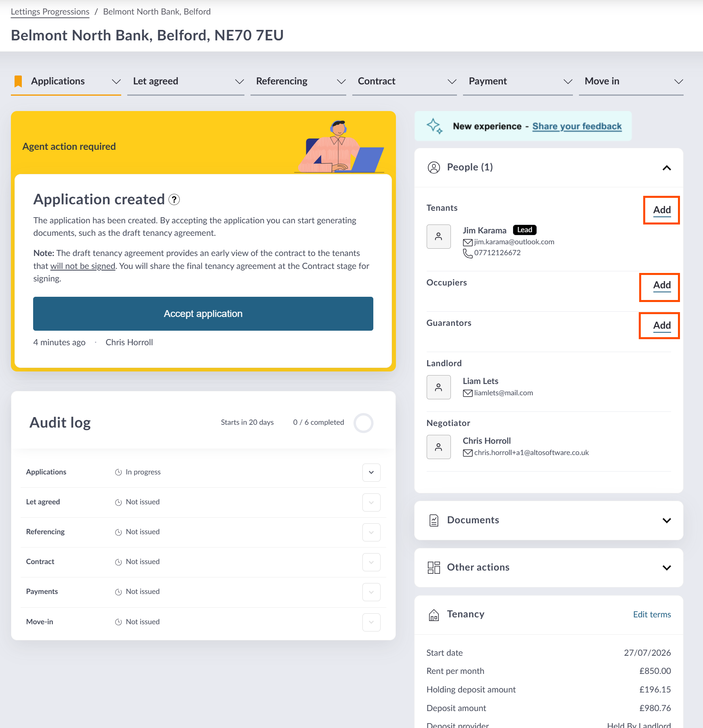Viewport: 703px width, 728px height.
Task: Expand the Applications audit log row
Action: coord(371,472)
